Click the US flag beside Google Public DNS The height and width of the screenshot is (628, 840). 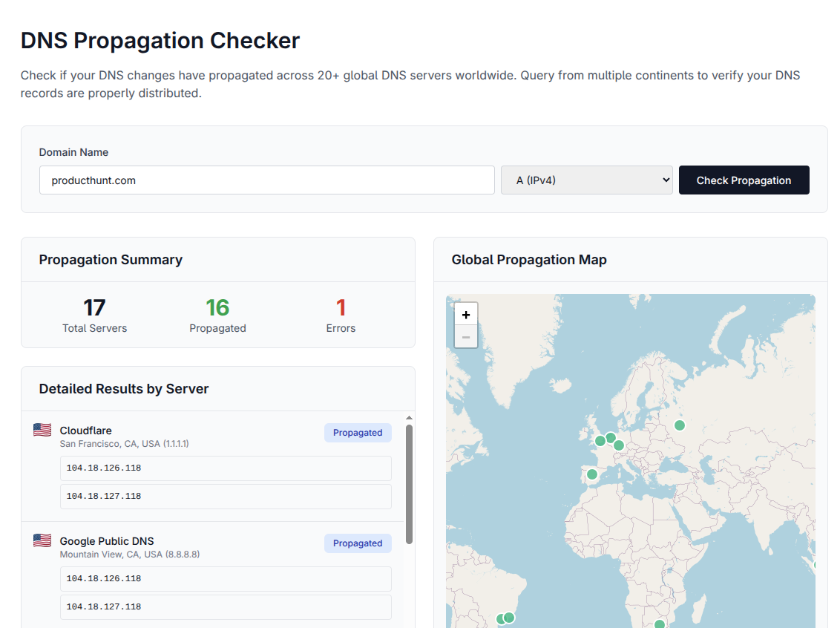tap(42, 540)
